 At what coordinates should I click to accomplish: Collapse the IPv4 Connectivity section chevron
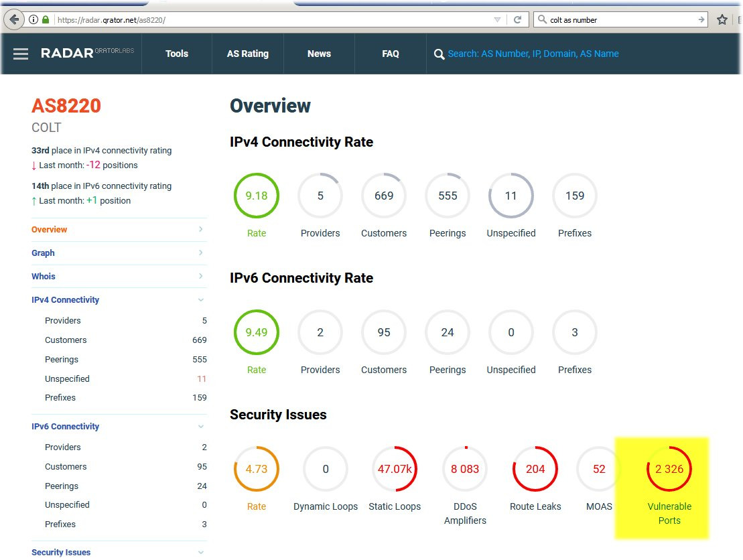tap(201, 300)
